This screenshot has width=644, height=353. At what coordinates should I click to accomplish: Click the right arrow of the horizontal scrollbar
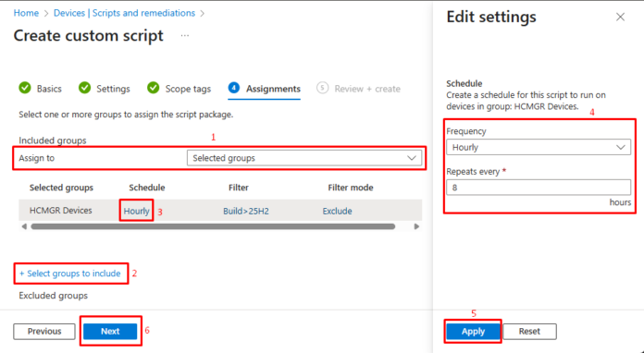point(416,226)
